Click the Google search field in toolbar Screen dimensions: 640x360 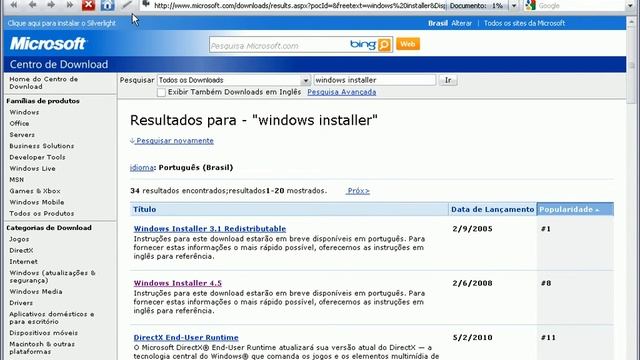(581, 6)
